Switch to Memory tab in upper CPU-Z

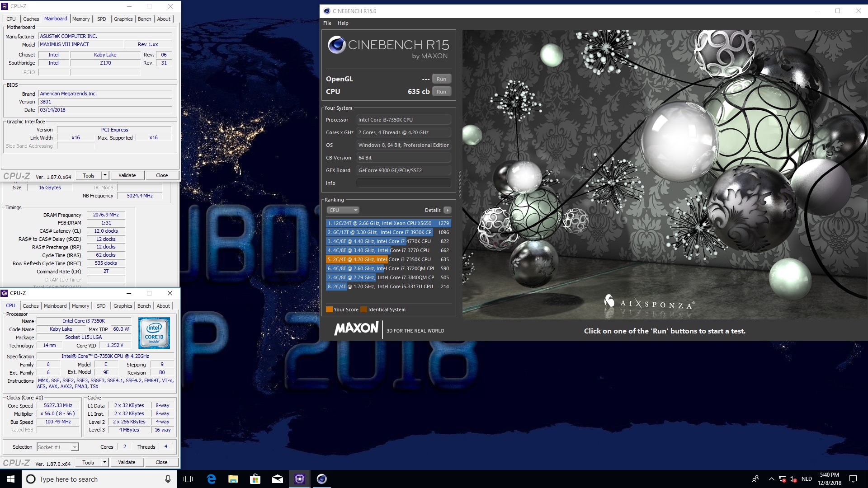pyautogui.click(x=81, y=19)
